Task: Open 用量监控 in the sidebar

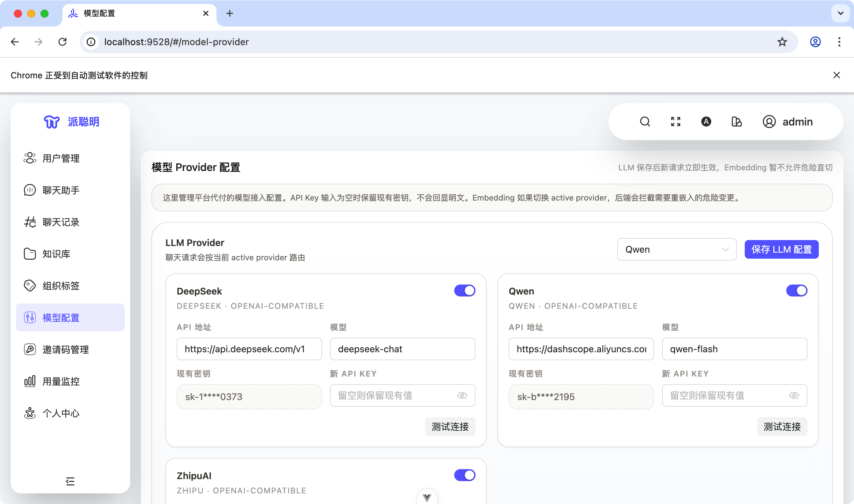Action: pyautogui.click(x=61, y=381)
